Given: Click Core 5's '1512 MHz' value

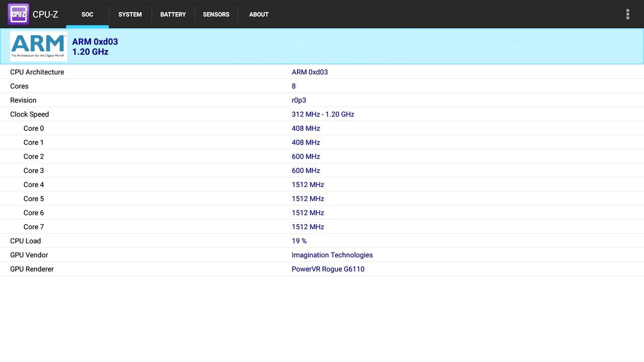Looking at the screenshot, I should pos(308,199).
